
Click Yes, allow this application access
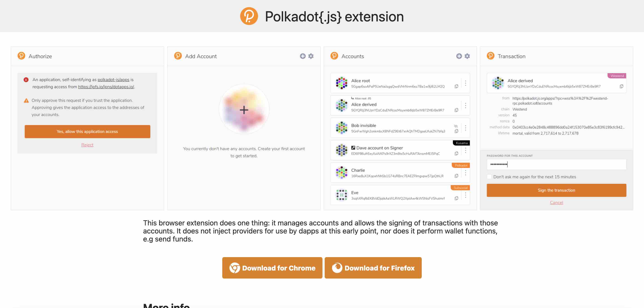(87, 131)
